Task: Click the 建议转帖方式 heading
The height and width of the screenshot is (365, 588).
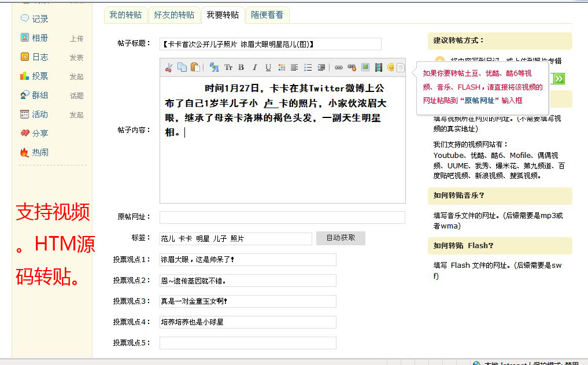Action: 458,40
